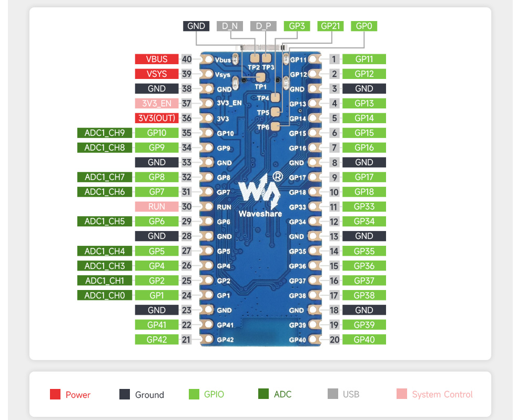Select the green GP3 label at top
The image size is (517, 420).
point(297,26)
